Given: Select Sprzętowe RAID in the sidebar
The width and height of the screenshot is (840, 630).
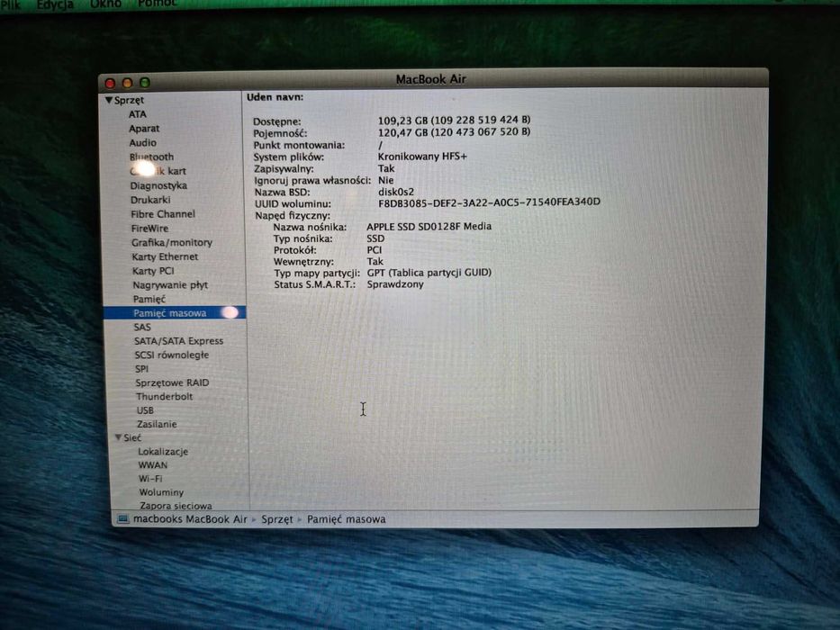Looking at the screenshot, I should click(173, 383).
